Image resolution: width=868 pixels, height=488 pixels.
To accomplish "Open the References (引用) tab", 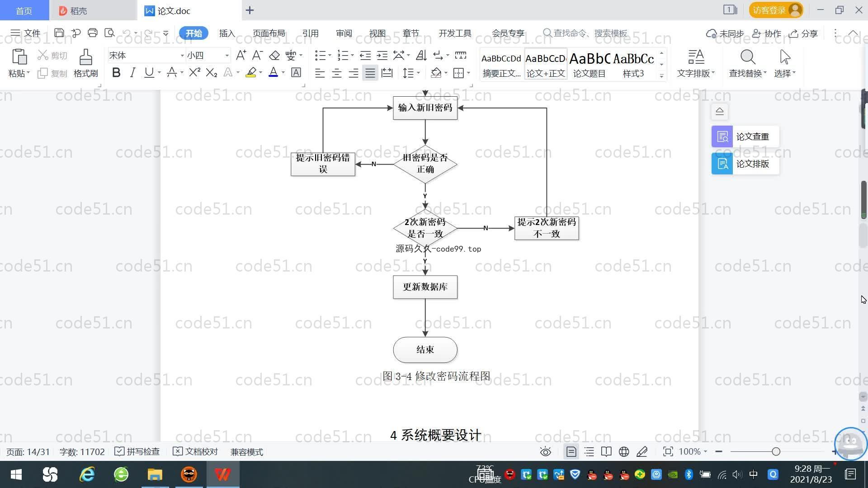I will [310, 33].
